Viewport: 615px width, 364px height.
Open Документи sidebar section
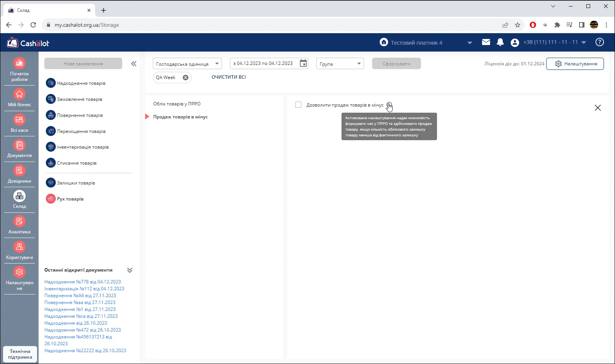19,149
